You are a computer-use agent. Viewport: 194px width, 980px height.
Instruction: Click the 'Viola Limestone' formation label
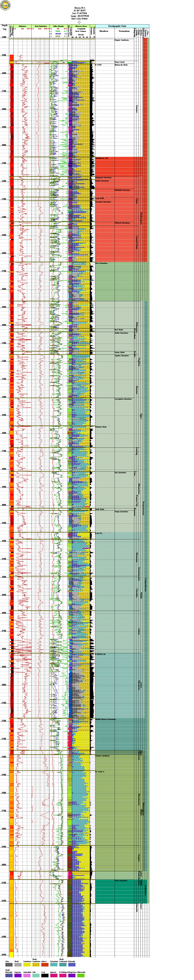tap(121, 881)
